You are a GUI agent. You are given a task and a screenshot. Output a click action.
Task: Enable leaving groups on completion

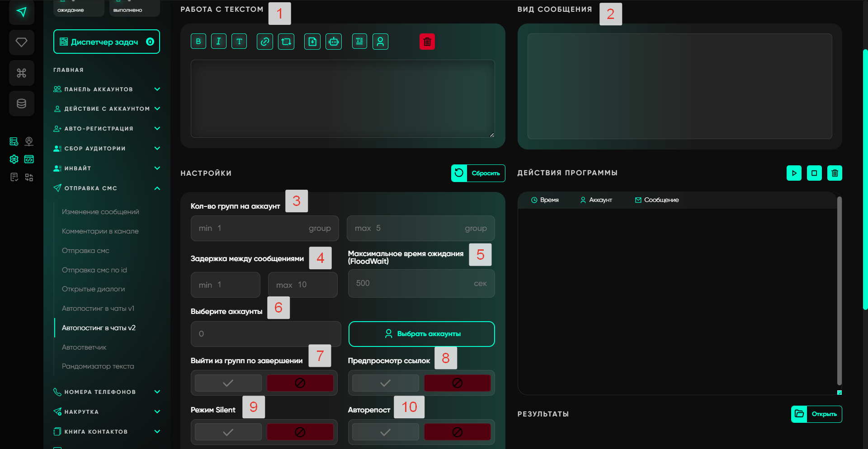coord(228,383)
